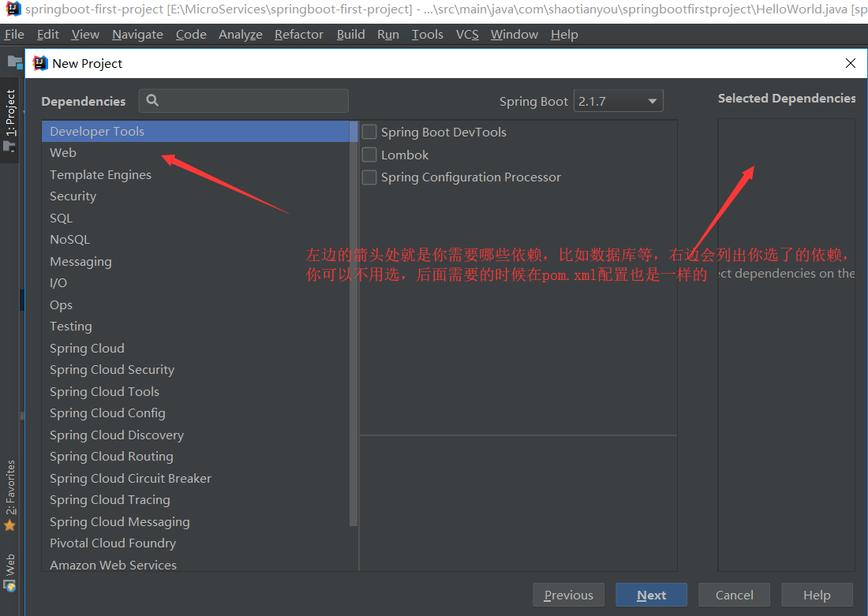
Task: Choose Spring Cloud Messaging category
Action: click(x=196, y=521)
